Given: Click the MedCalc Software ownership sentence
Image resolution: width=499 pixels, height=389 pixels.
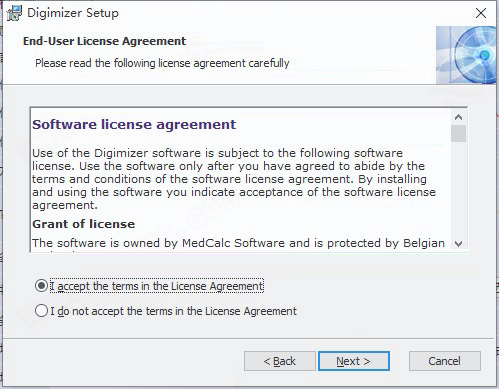Looking at the screenshot, I should point(238,243).
